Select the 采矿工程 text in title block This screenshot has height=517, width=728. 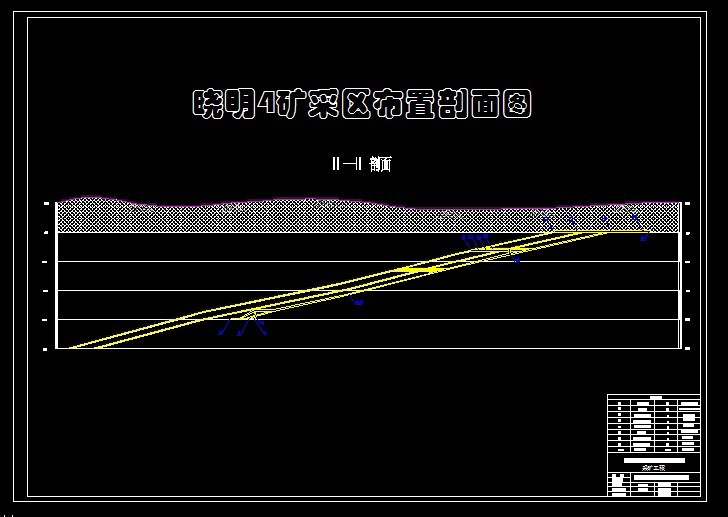click(653, 467)
